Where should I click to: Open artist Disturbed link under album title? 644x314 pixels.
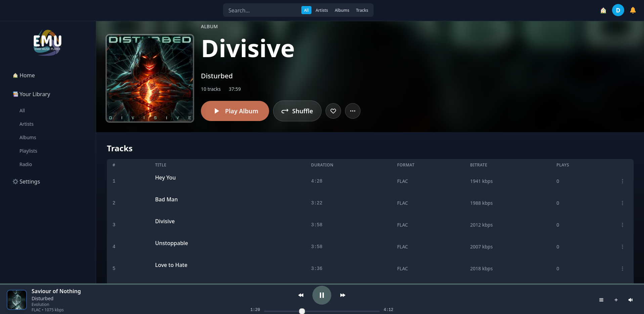pos(217,76)
